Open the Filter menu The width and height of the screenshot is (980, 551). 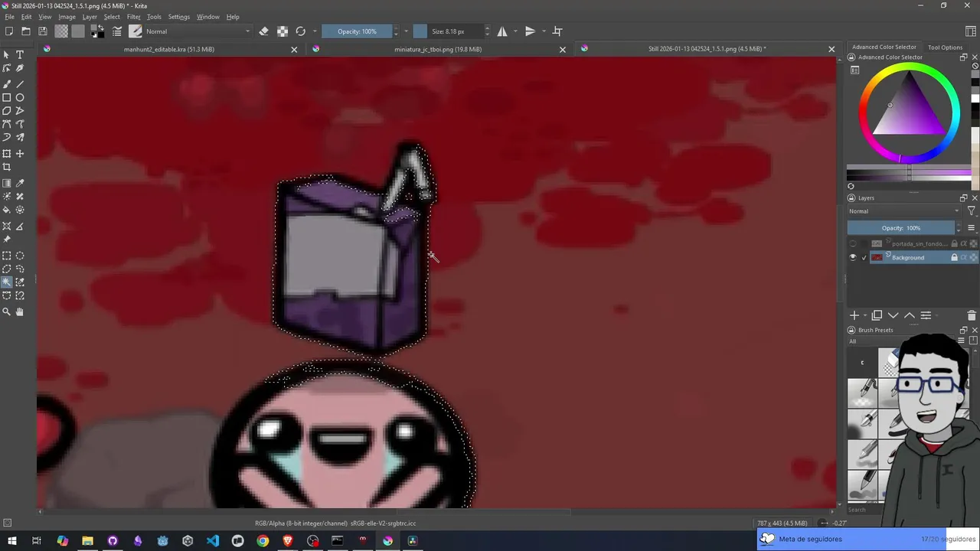click(x=133, y=17)
